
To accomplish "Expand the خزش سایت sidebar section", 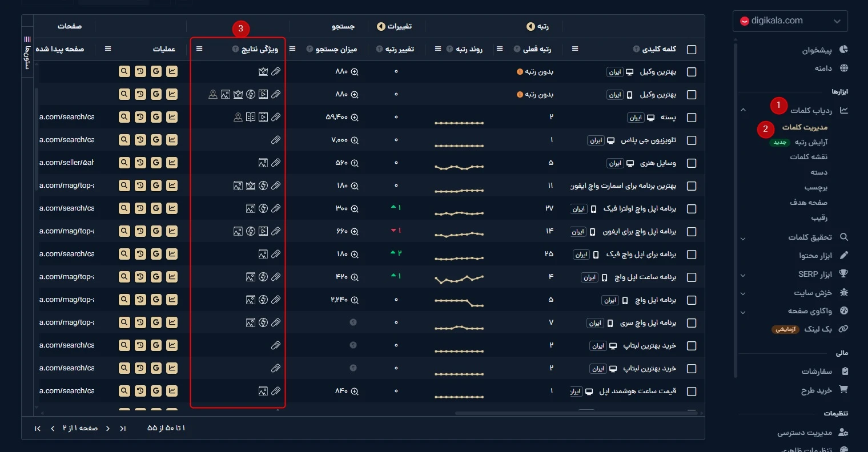I will coord(743,293).
